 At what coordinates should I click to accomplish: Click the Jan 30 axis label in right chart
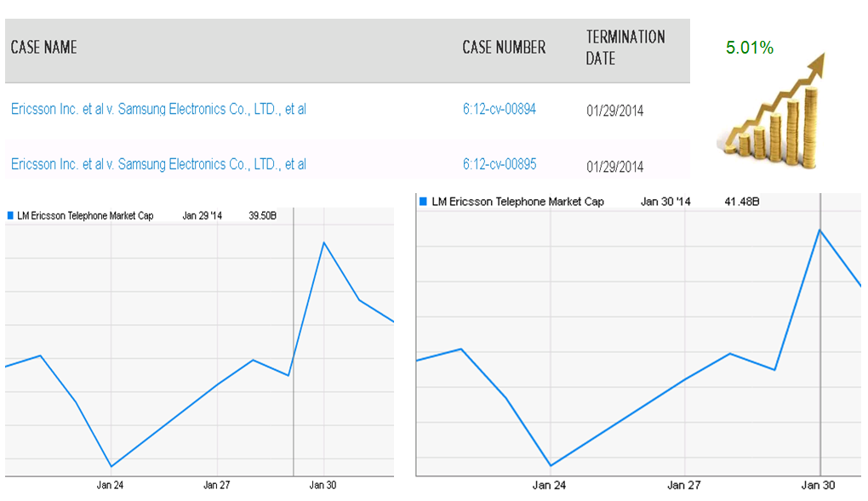(818, 486)
